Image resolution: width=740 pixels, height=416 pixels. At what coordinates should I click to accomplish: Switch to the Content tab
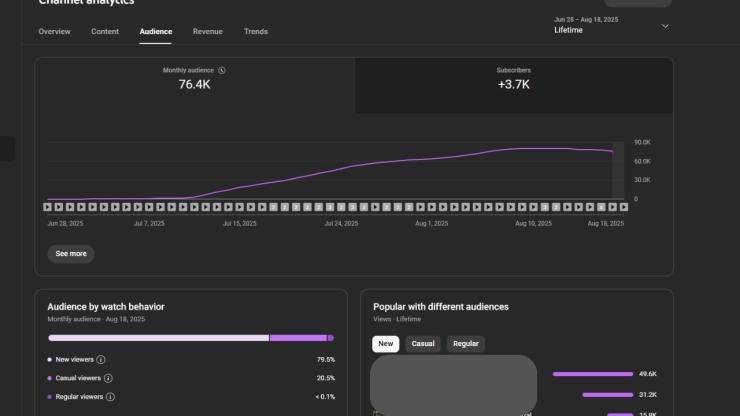(105, 32)
